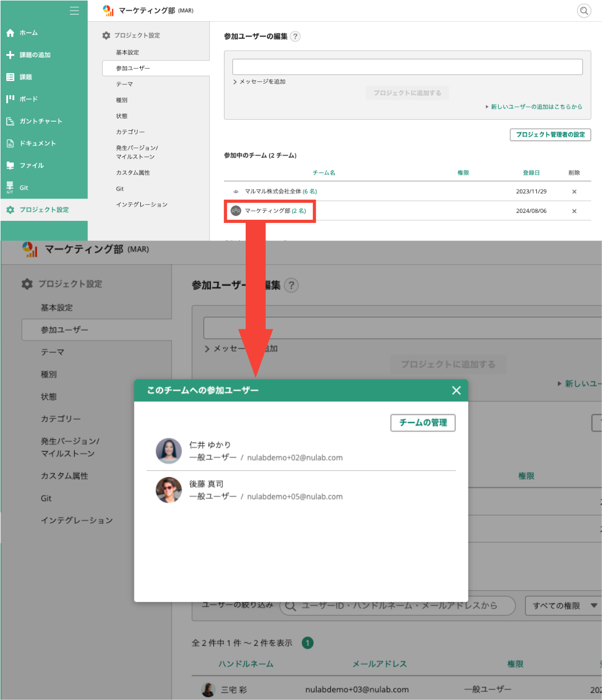Sort by チーム名 column header
This screenshot has width=602, height=700.
click(324, 173)
